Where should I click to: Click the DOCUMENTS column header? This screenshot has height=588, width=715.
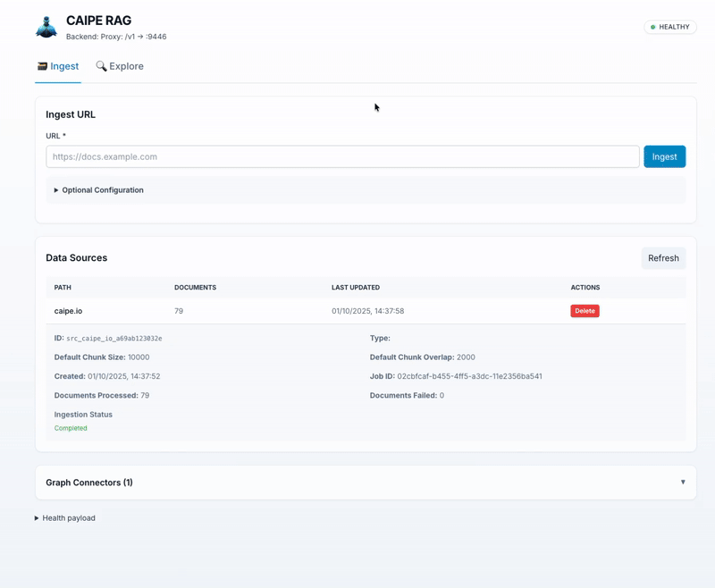click(x=195, y=288)
